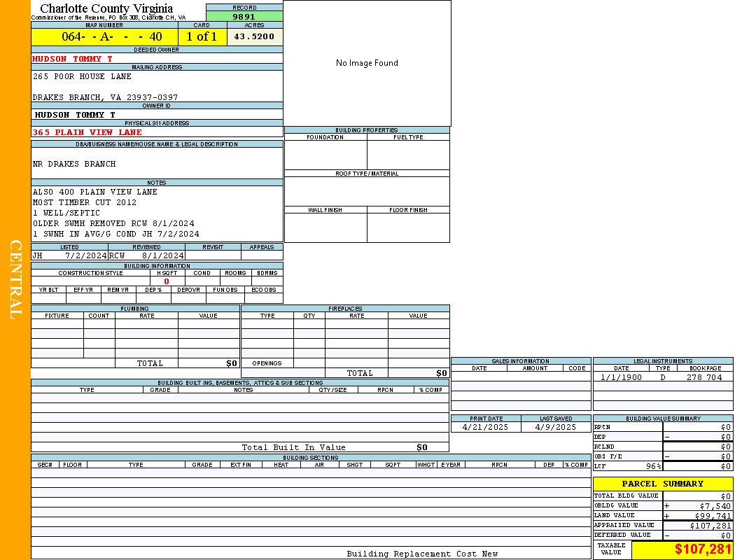Select the listed date 7/2/2024
Image resolution: width=735 pixels, height=560 pixels.
click(x=85, y=255)
